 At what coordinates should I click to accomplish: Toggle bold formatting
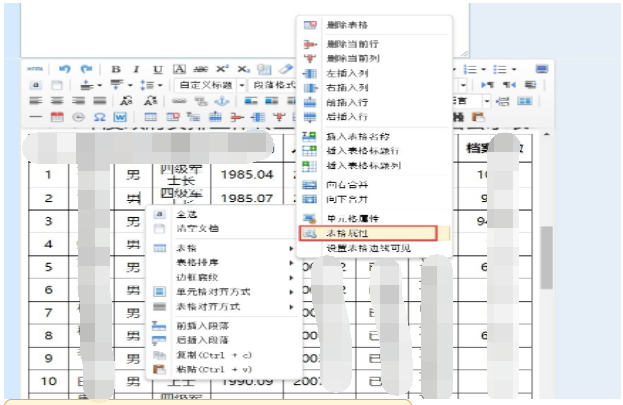pos(116,69)
